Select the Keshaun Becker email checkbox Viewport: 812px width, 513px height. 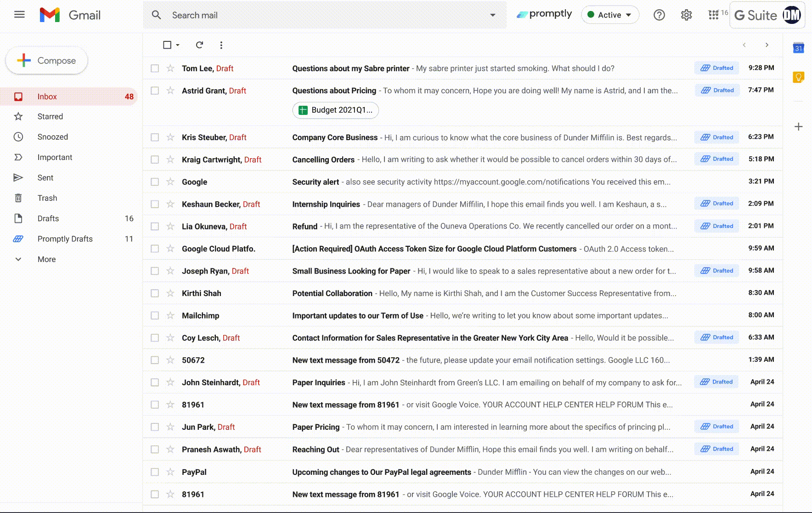coord(155,204)
